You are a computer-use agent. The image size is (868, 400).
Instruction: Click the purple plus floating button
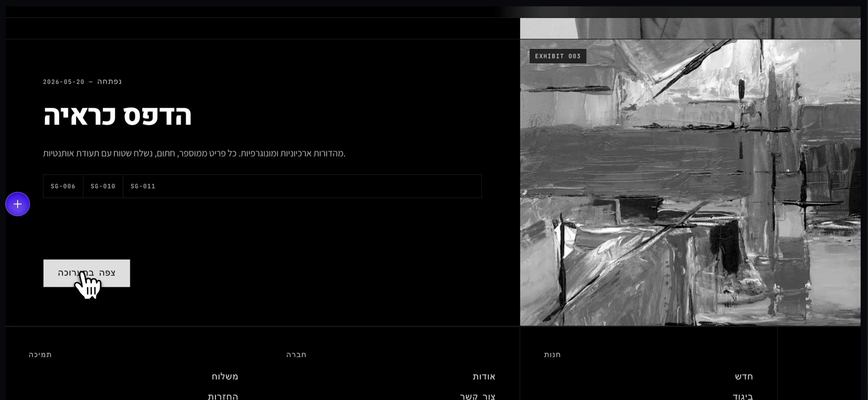click(18, 204)
